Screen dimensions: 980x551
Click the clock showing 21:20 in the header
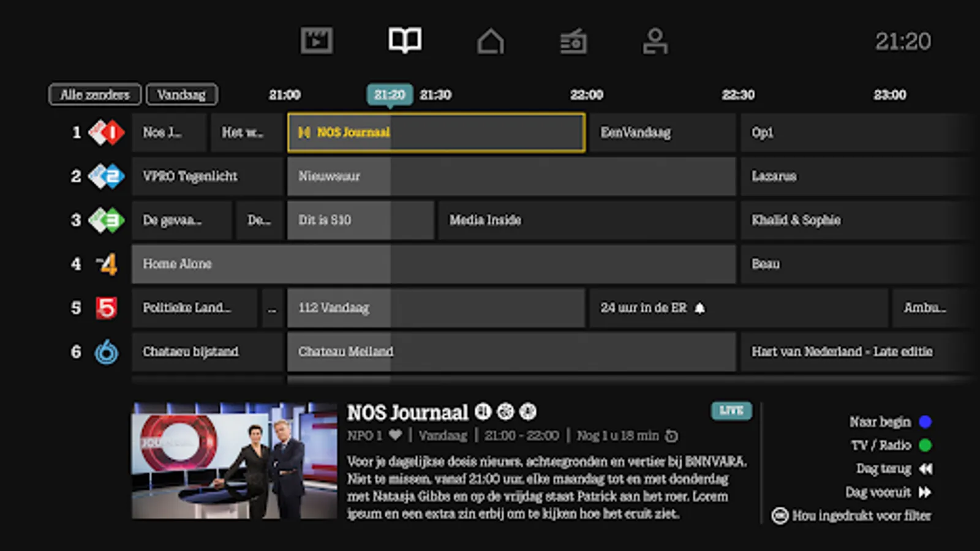[x=903, y=42]
